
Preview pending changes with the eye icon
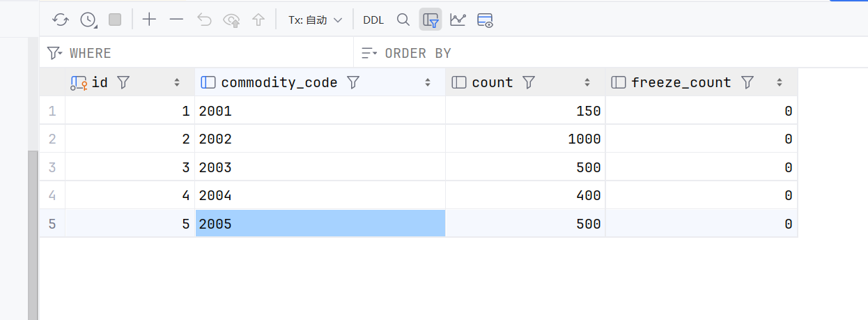coord(231,20)
